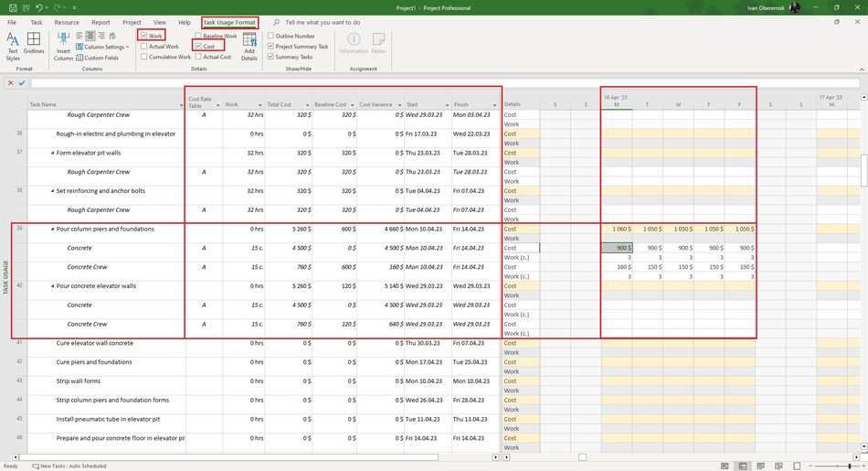Open the Help ribbon tab

coord(185,23)
